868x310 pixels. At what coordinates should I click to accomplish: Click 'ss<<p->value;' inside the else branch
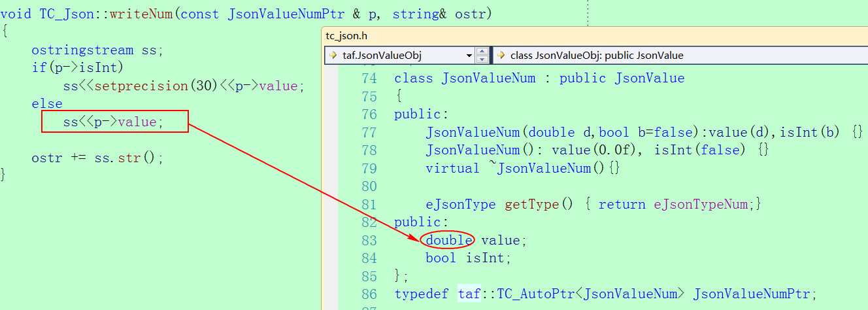113,122
